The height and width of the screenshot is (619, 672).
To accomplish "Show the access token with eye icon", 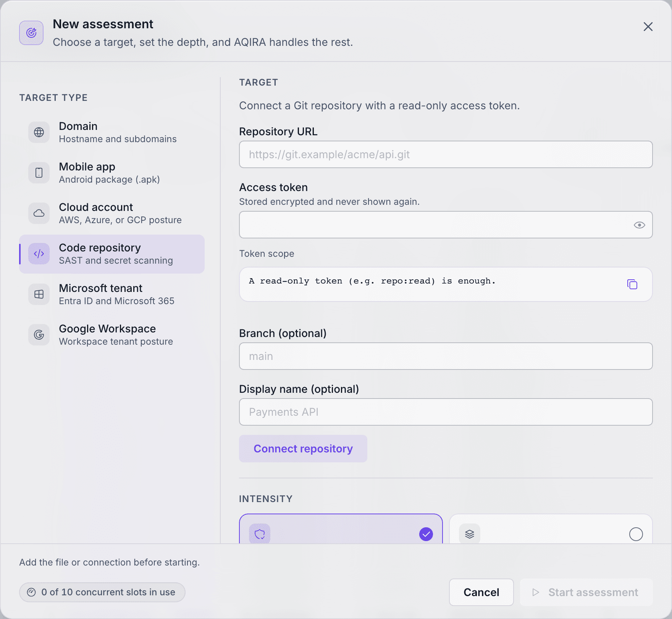I will click(640, 225).
